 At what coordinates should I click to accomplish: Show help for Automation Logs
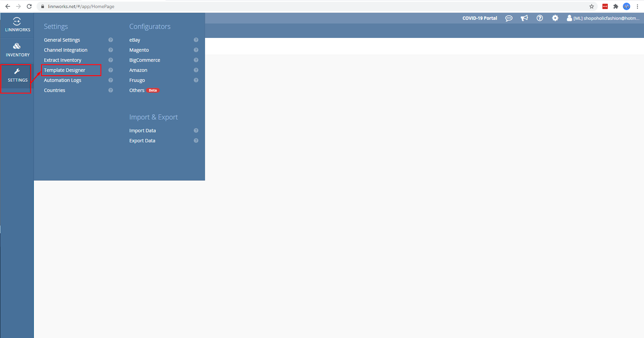tap(111, 80)
